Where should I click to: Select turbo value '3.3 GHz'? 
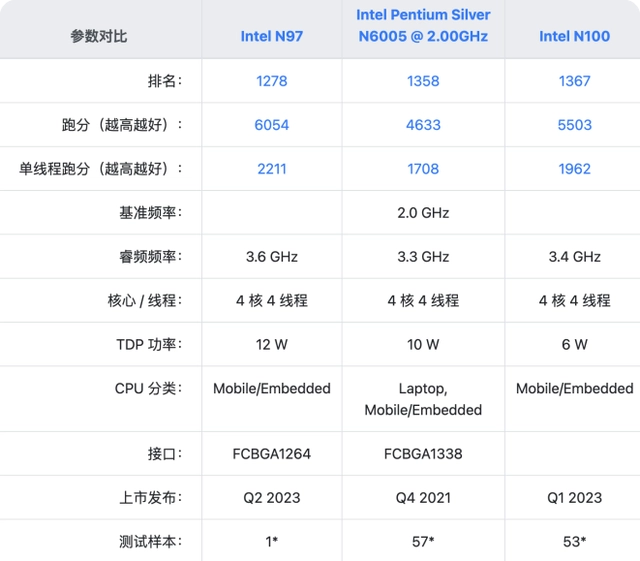click(x=423, y=257)
